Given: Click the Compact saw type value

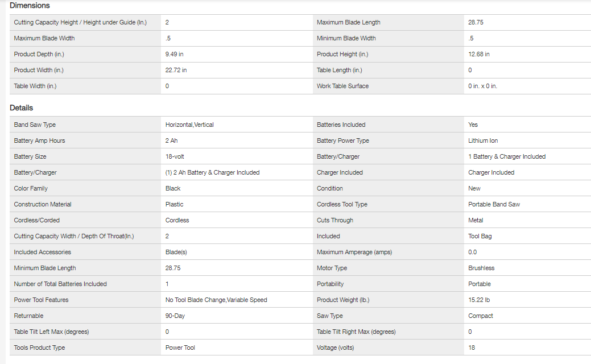Looking at the screenshot, I should pos(481,316).
